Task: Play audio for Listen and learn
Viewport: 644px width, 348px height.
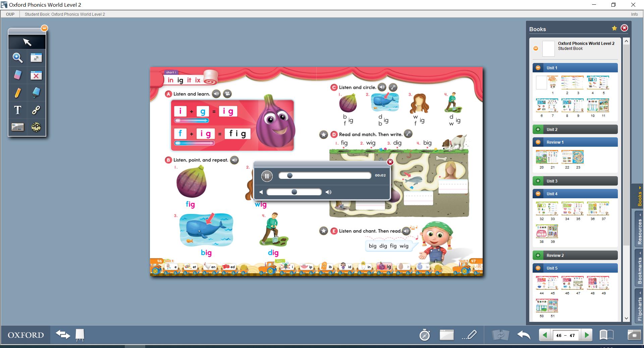Action: point(216,94)
